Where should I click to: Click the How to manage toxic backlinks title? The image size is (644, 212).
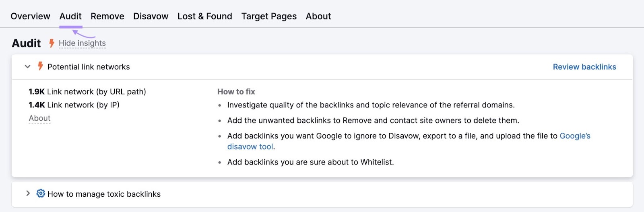(x=104, y=194)
